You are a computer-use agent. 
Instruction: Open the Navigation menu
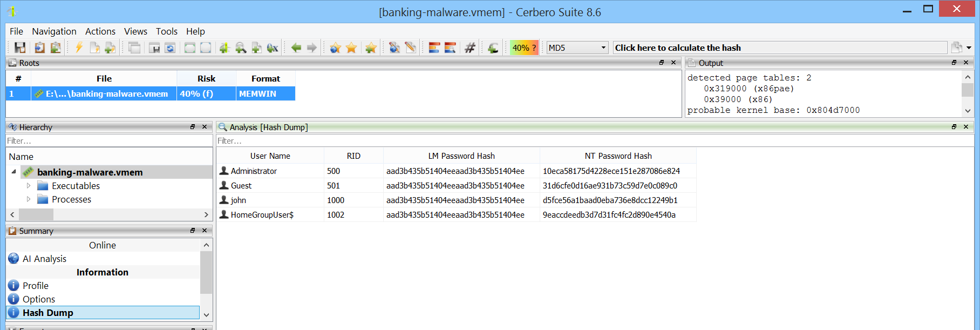click(54, 31)
